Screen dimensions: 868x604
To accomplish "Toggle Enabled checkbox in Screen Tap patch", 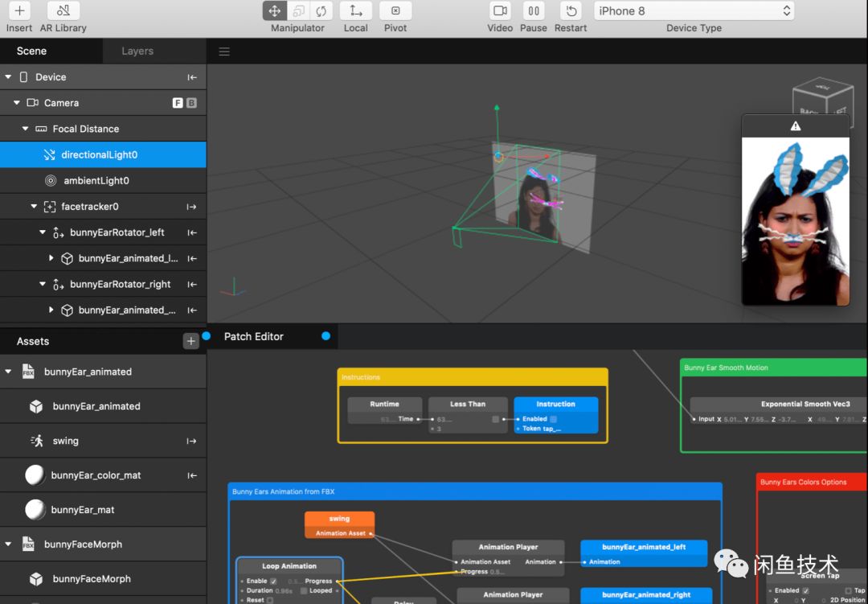I will pos(805,590).
